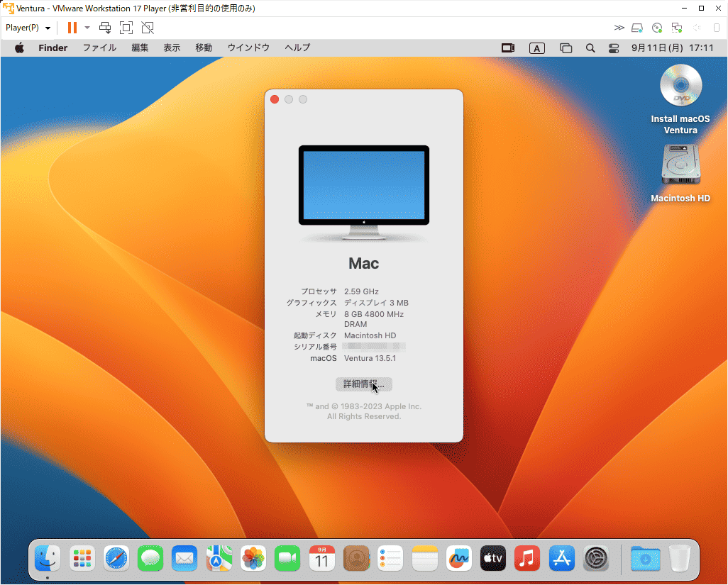Viewport: 728px width, 585px height.
Task: Send Ctrl+Alt+Del to the virtual machine
Action: coord(106,28)
